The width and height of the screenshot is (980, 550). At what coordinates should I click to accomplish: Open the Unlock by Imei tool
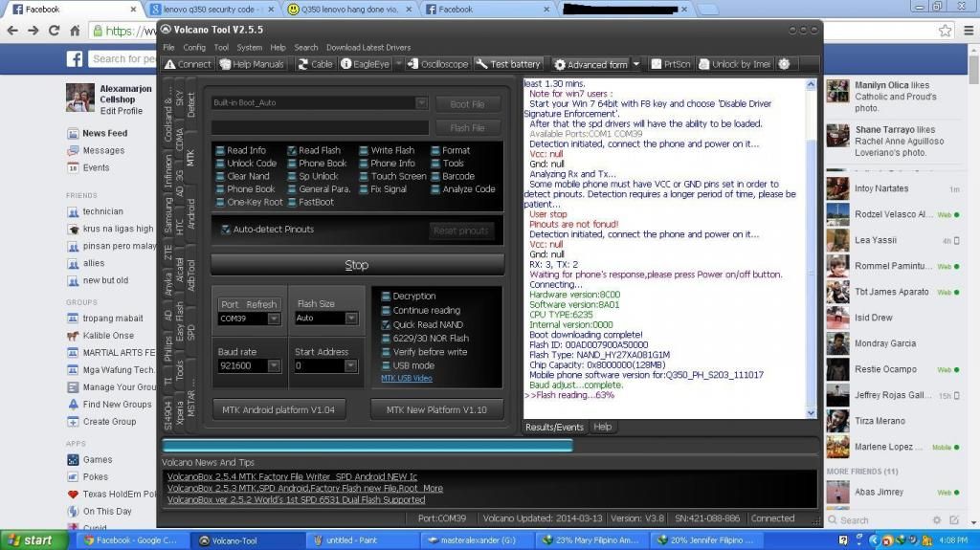(x=734, y=64)
